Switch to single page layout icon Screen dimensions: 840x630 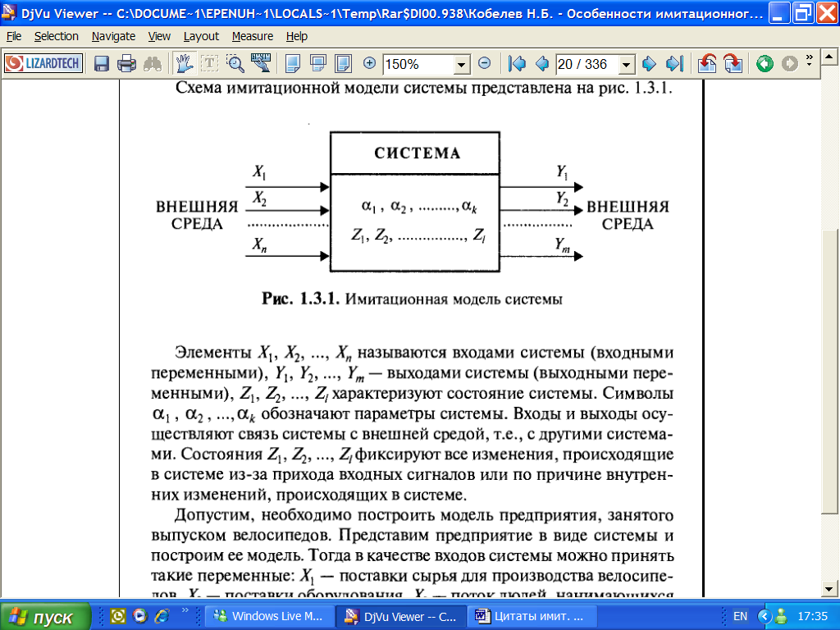293,64
